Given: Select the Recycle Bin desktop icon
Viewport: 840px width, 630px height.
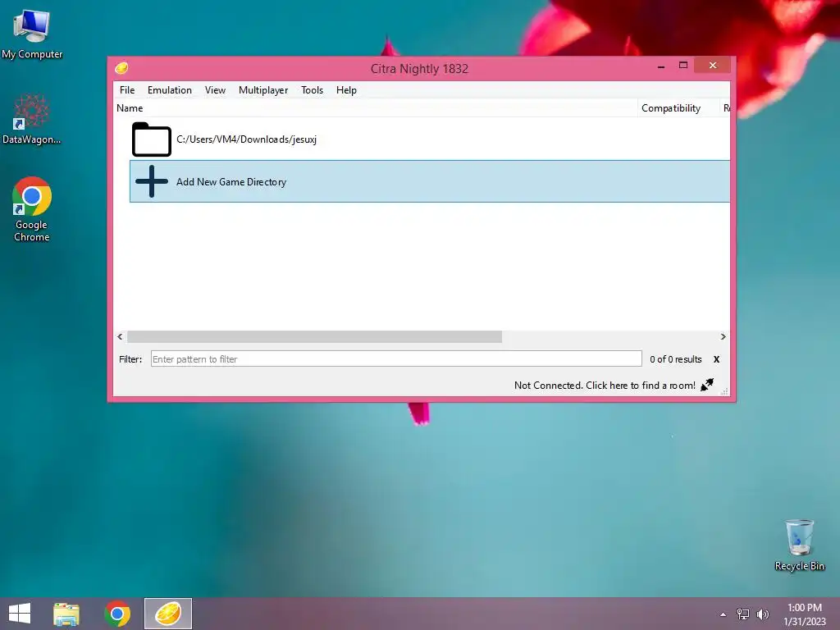Looking at the screenshot, I should 799,545.
